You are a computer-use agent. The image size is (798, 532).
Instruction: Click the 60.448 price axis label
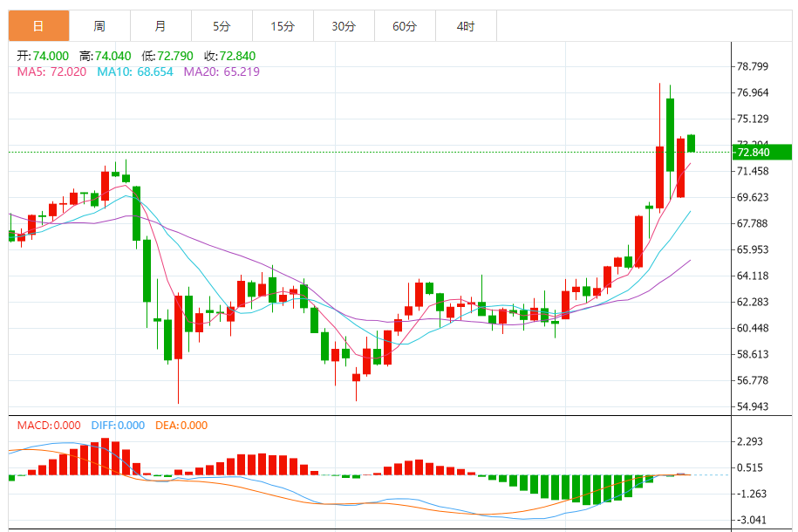(753, 329)
